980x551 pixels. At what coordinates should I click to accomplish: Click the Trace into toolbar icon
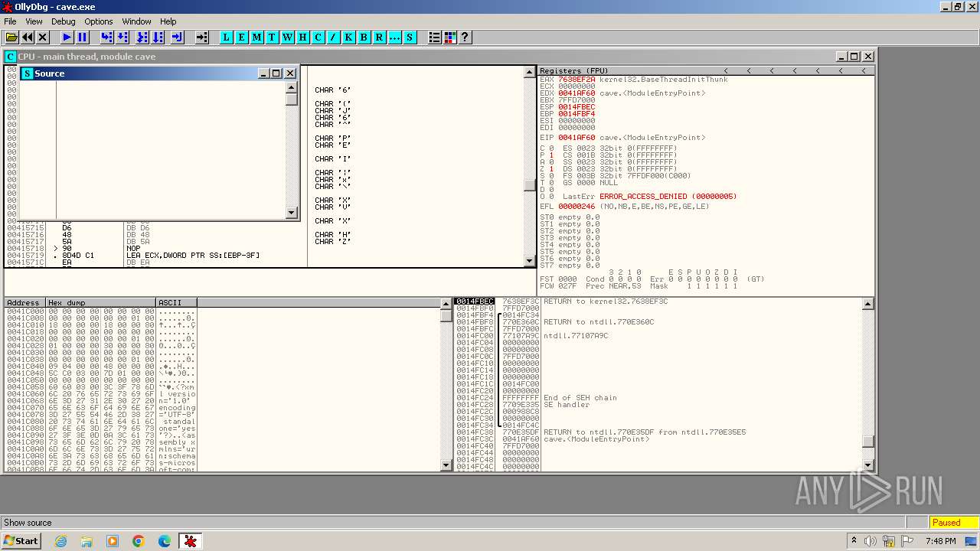[x=142, y=37]
